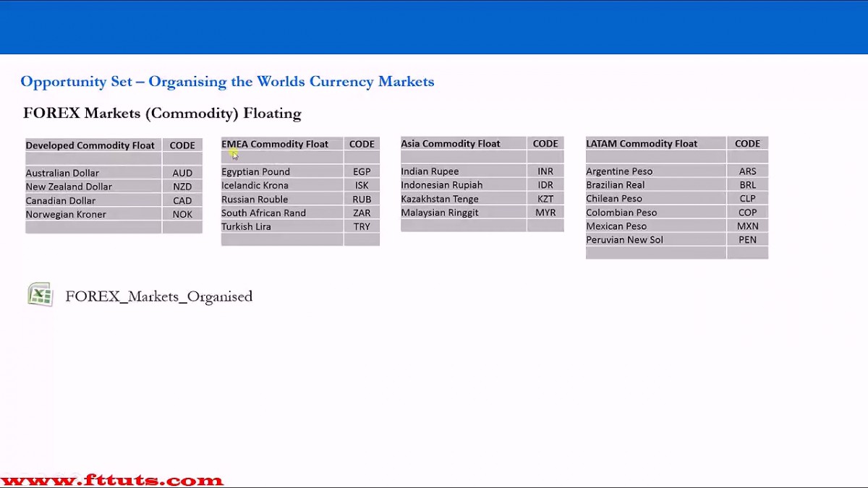Select the Russian Rouble cell
868x488 pixels.
(x=282, y=199)
